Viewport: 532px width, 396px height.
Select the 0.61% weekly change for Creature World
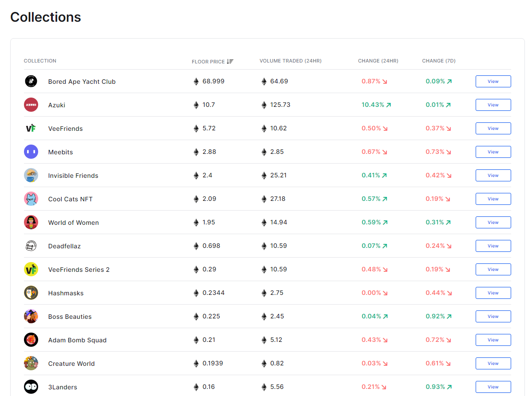(x=435, y=364)
